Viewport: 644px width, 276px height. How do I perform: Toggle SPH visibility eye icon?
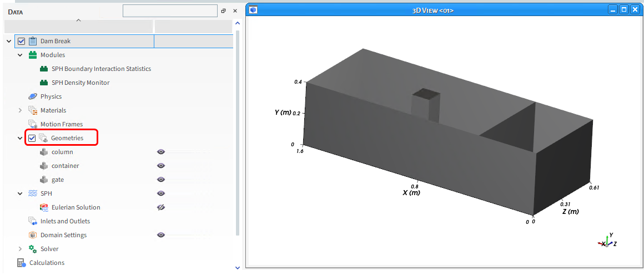click(161, 193)
